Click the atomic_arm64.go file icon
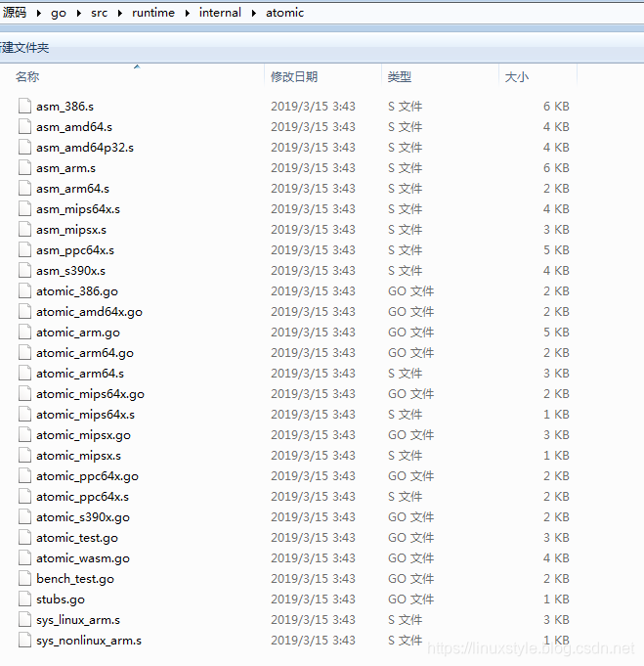 coord(25,352)
